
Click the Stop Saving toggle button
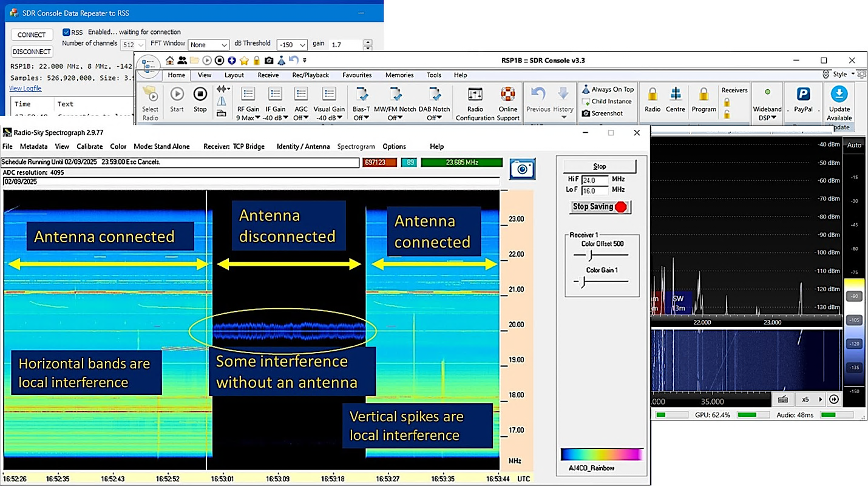pyautogui.click(x=599, y=207)
